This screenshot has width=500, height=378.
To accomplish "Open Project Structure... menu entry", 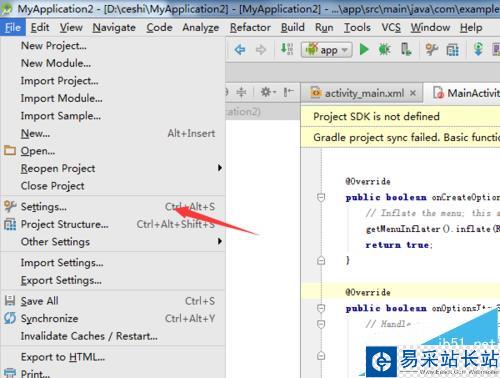I will pos(113,224).
